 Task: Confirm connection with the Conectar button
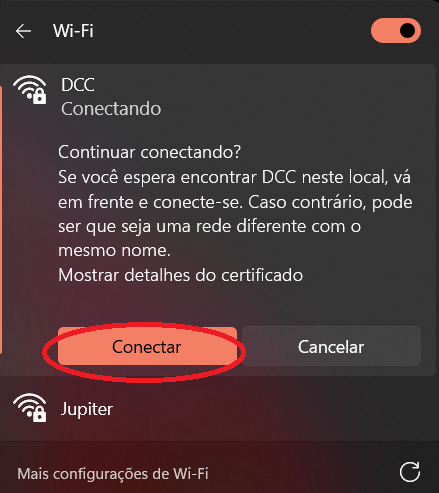(x=147, y=347)
